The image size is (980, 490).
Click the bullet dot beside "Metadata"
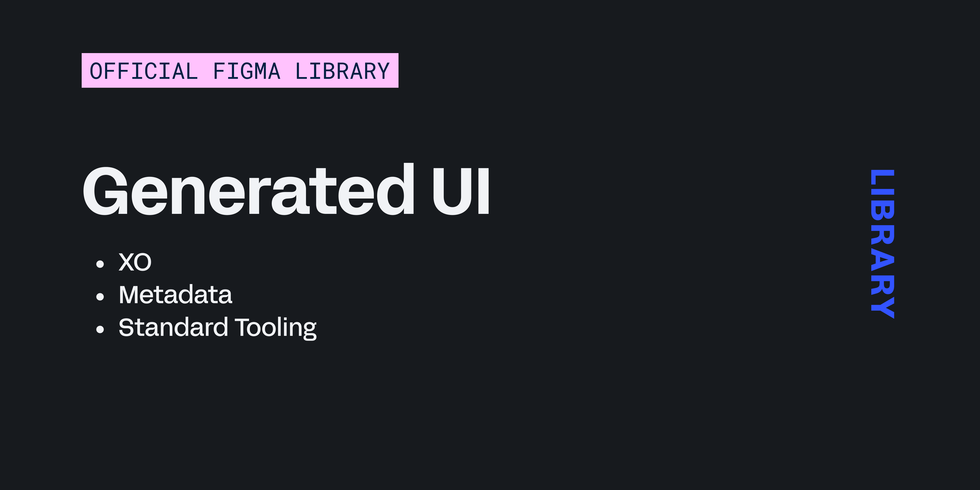[x=100, y=297]
